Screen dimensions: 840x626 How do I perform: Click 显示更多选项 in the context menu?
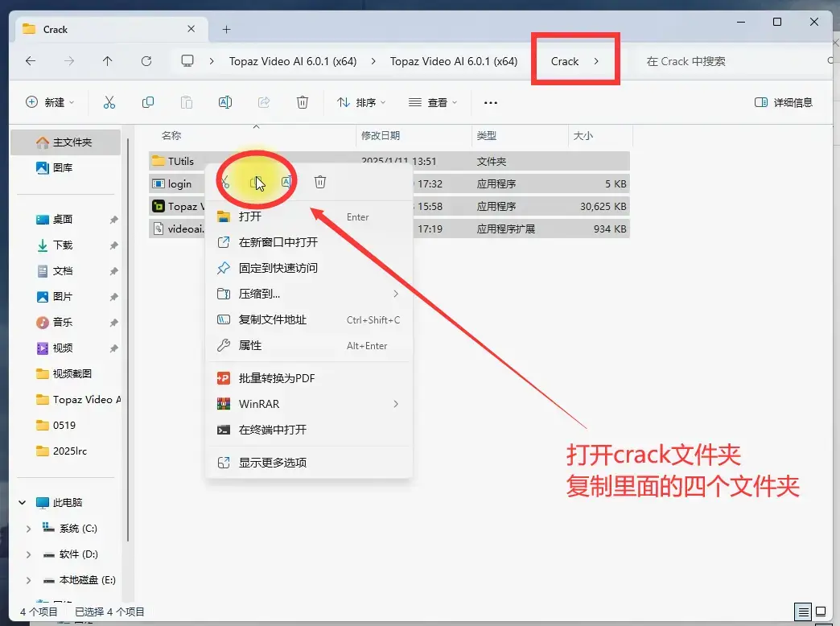[309, 463]
